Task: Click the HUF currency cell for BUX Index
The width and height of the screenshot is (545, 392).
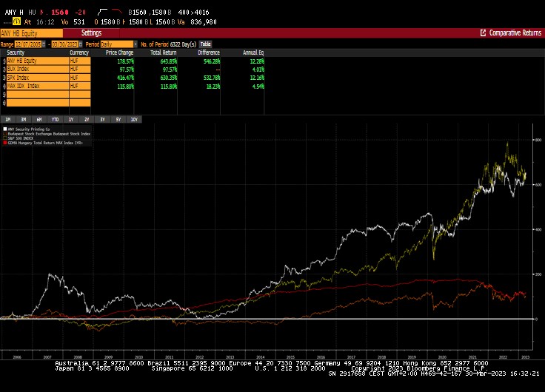Action: click(x=80, y=69)
